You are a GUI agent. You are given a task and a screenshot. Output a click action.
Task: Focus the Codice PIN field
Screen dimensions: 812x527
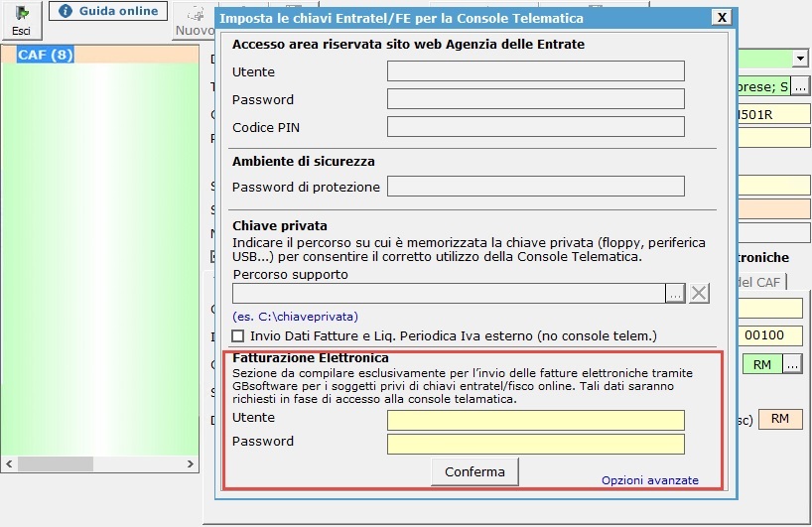pyautogui.click(x=535, y=127)
